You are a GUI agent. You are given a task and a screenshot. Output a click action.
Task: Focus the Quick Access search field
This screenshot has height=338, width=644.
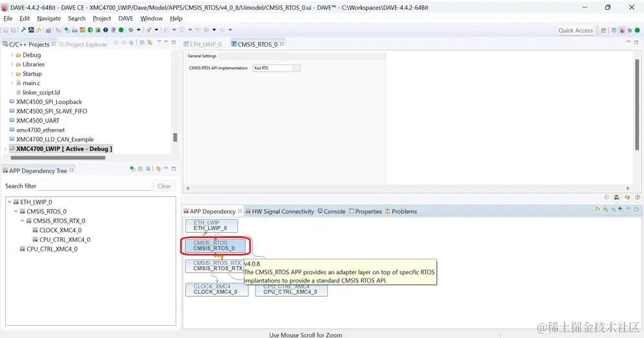pos(576,30)
